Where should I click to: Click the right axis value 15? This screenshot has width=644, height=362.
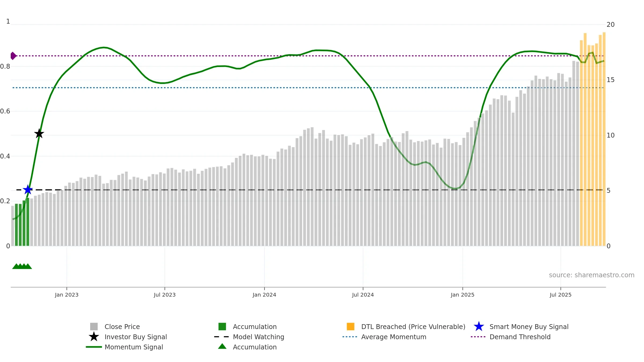[610, 80]
